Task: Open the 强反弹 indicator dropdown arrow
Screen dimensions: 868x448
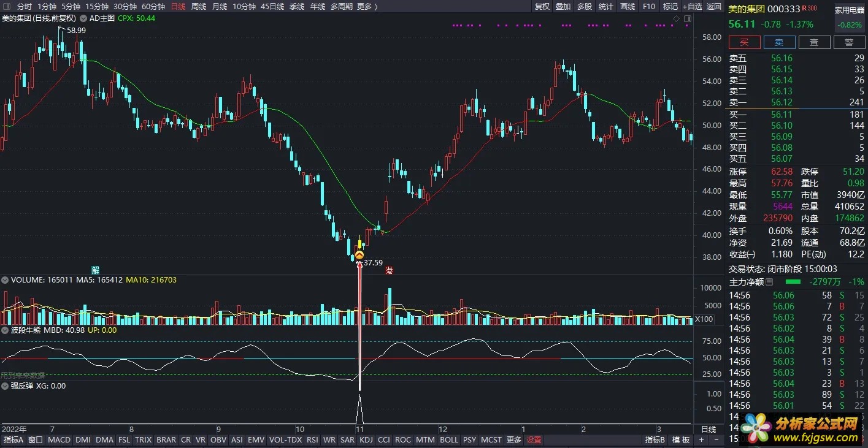Action: [6, 386]
